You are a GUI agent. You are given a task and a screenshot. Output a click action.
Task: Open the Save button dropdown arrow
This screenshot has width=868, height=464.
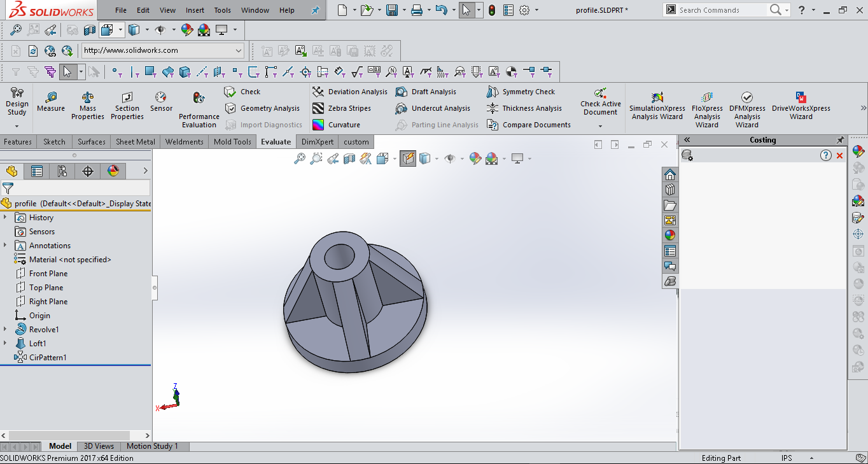pos(403,10)
